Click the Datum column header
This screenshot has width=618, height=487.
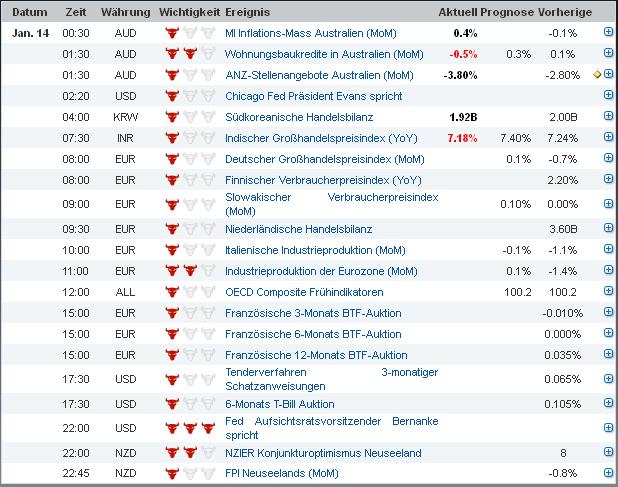pos(29,12)
